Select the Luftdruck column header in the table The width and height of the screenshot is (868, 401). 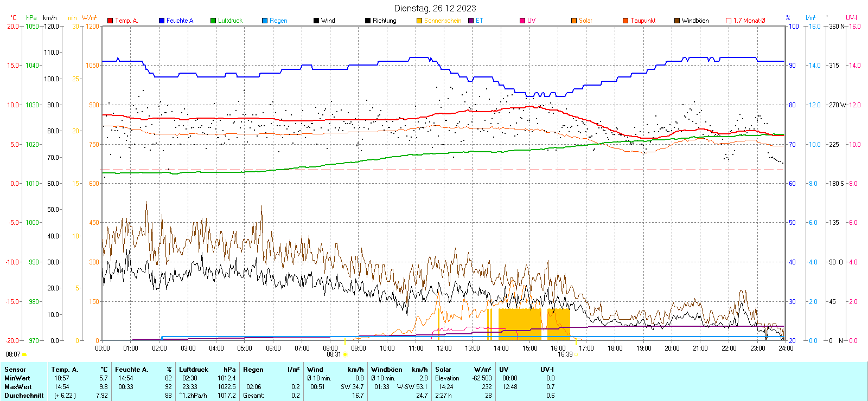[x=194, y=370]
